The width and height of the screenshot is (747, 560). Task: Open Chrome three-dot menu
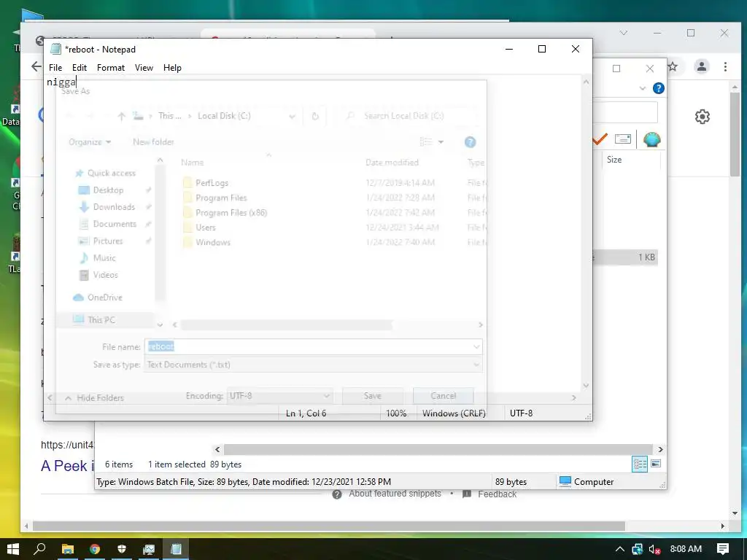click(x=725, y=66)
